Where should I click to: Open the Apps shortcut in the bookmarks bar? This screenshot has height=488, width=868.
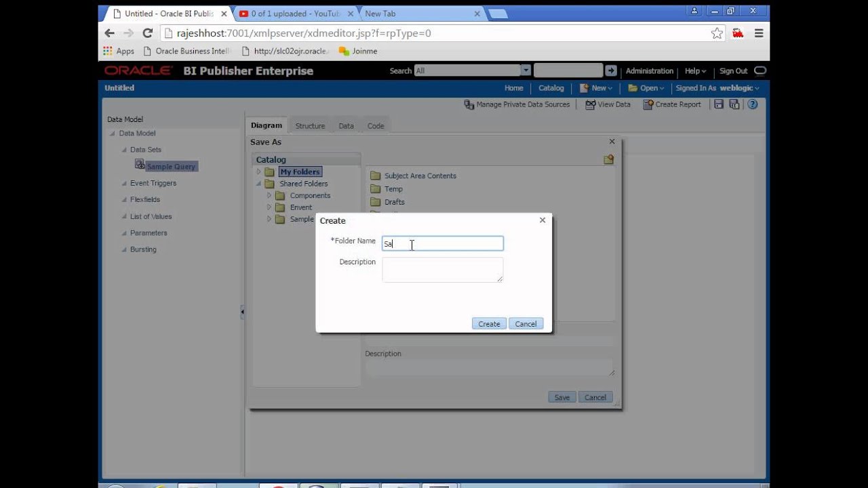[x=119, y=51]
